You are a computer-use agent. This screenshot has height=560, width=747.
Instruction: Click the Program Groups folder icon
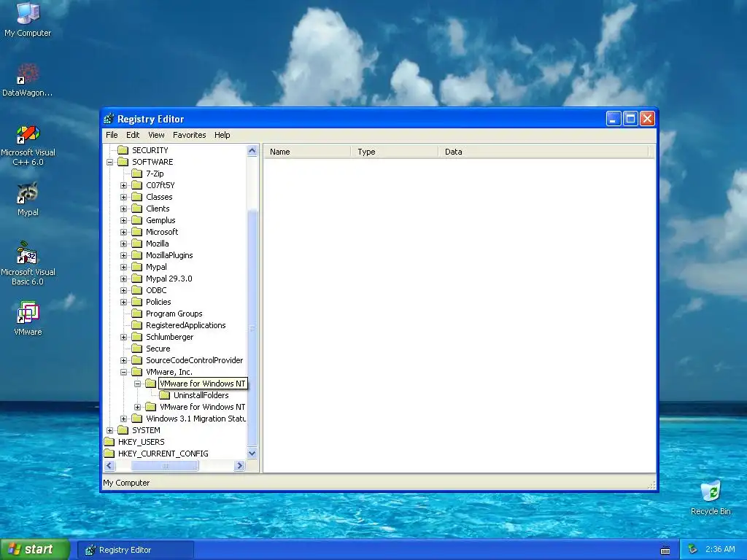coord(136,314)
